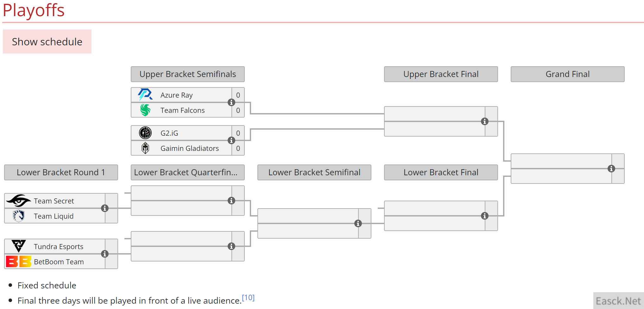This screenshot has width=644, height=309.
Task: Open Azure Ray vs Team Falcons match info
Action: (x=231, y=102)
